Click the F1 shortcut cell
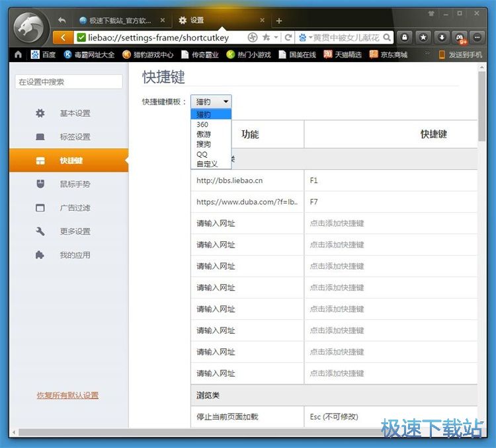This screenshot has width=496, height=448. (x=391, y=180)
